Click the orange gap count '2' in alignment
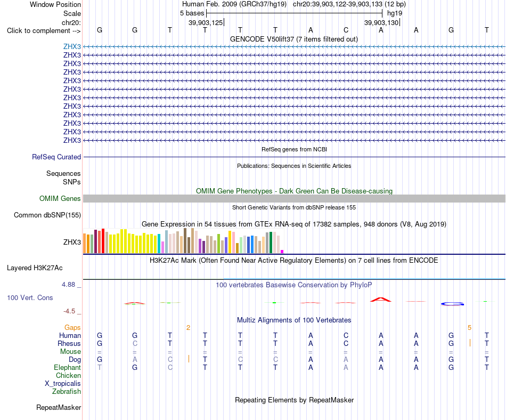The image size is (506, 420). tap(188, 328)
